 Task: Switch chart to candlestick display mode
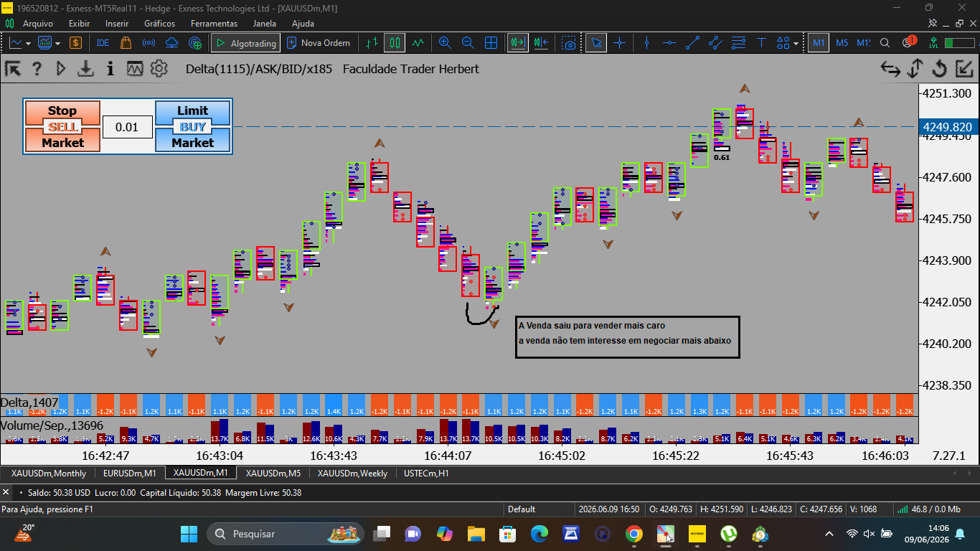click(394, 43)
